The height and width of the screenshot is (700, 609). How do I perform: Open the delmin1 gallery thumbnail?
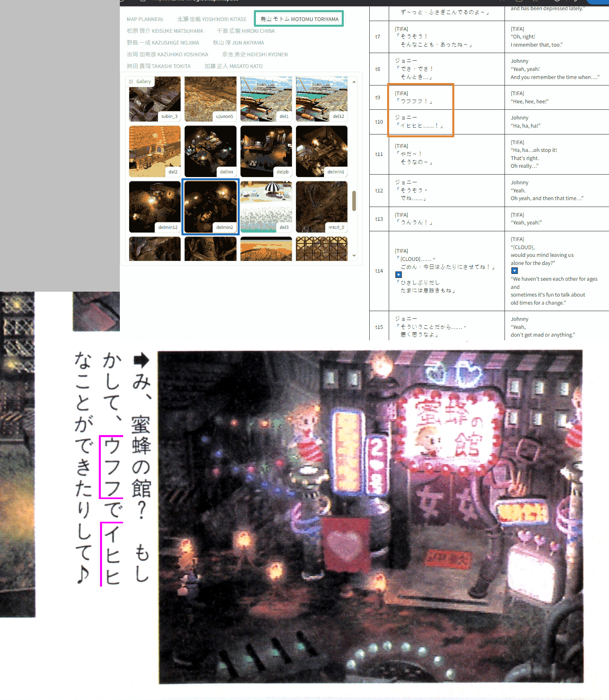[322, 151]
